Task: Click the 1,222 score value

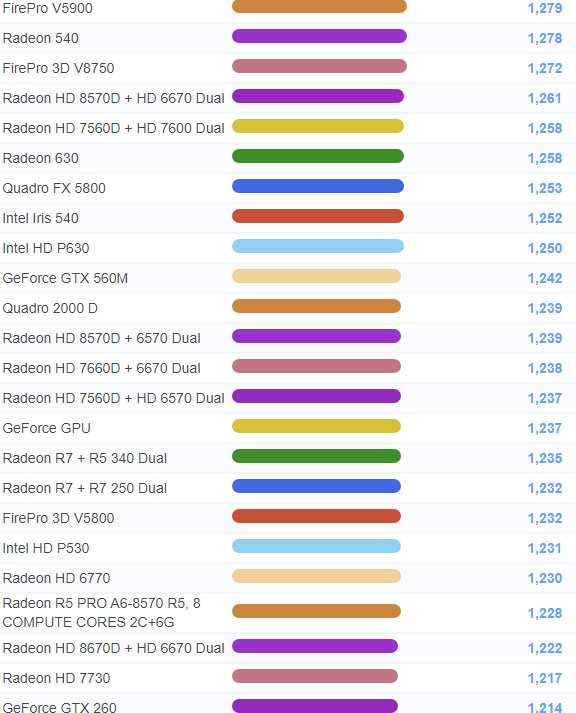Action: 545,648
